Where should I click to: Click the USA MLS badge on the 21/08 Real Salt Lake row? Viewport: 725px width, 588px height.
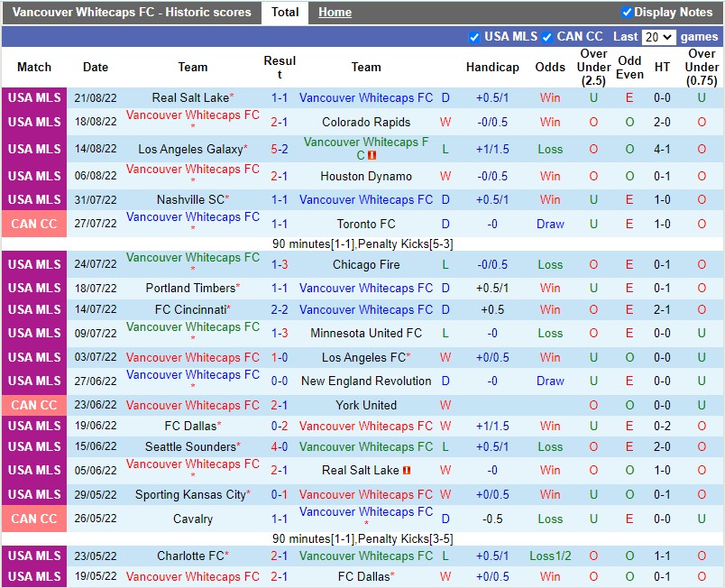[x=33, y=98]
